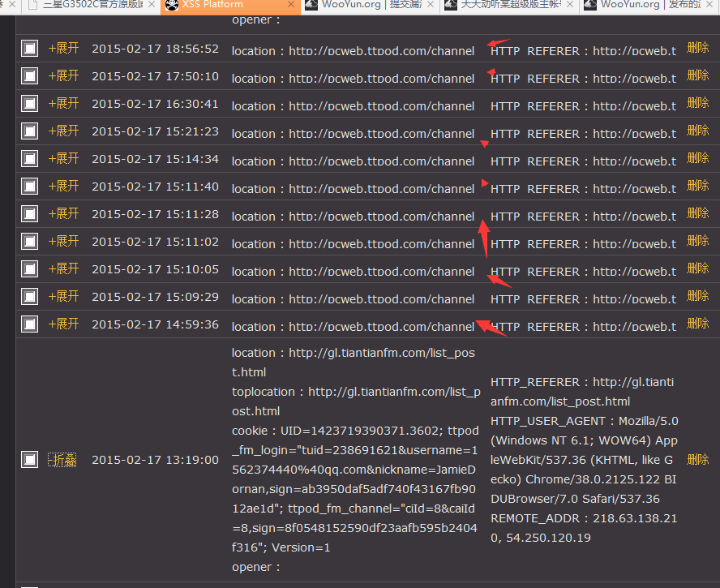The width and height of the screenshot is (720, 588).
Task: Tick the checkbox for row 17:50:10
Action: [x=29, y=75]
